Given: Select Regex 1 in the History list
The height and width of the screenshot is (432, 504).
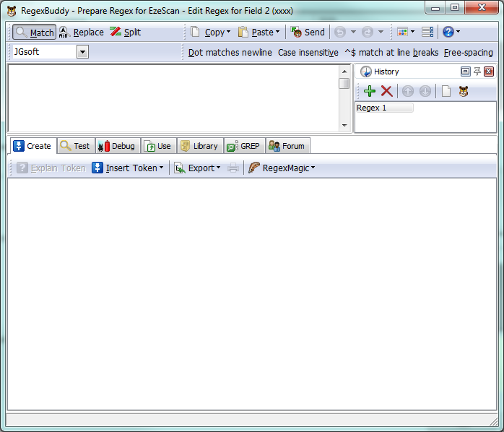Looking at the screenshot, I should [x=384, y=108].
